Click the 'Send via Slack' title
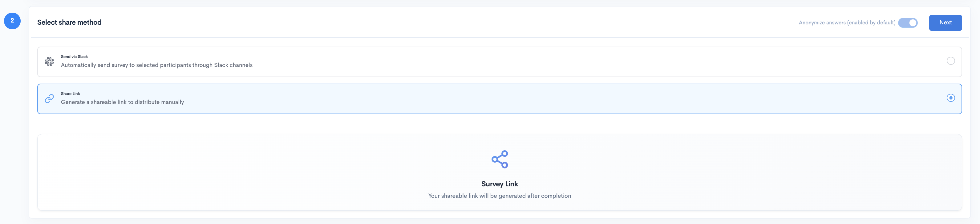 coord(74,57)
